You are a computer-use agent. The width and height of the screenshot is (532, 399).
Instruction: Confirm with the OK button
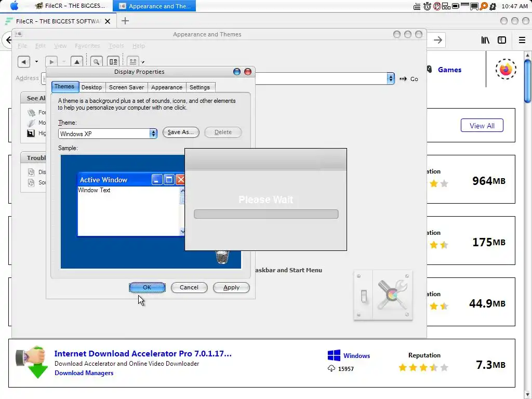pos(147,287)
